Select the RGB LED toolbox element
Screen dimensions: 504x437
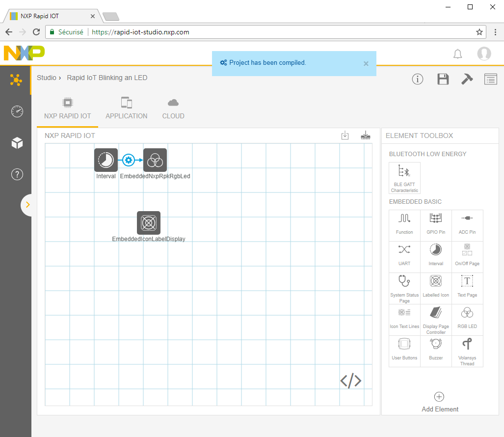click(x=467, y=320)
